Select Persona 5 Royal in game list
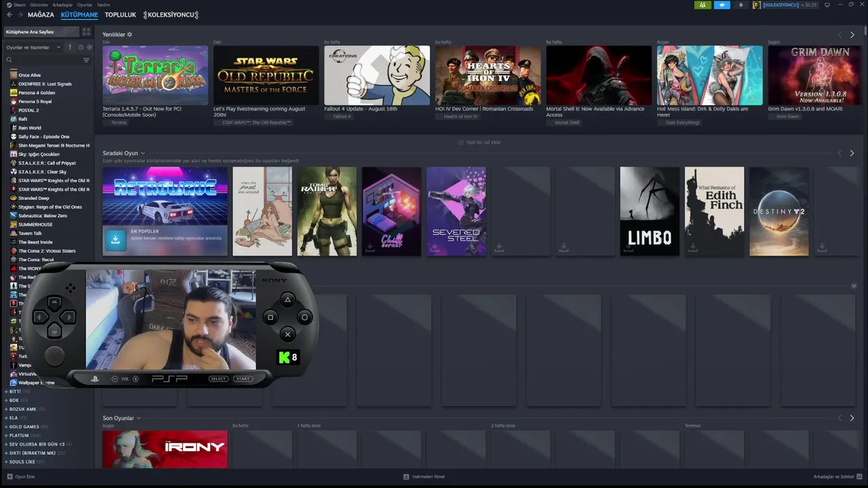Screen dimensions: 868x488 (x=35, y=102)
